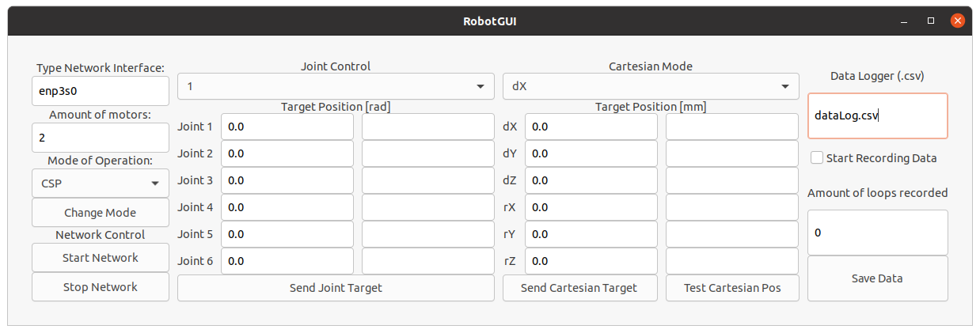This screenshot has width=980, height=333.
Task: Enable the Start Recording Data checkbox
Action: coord(817,158)
